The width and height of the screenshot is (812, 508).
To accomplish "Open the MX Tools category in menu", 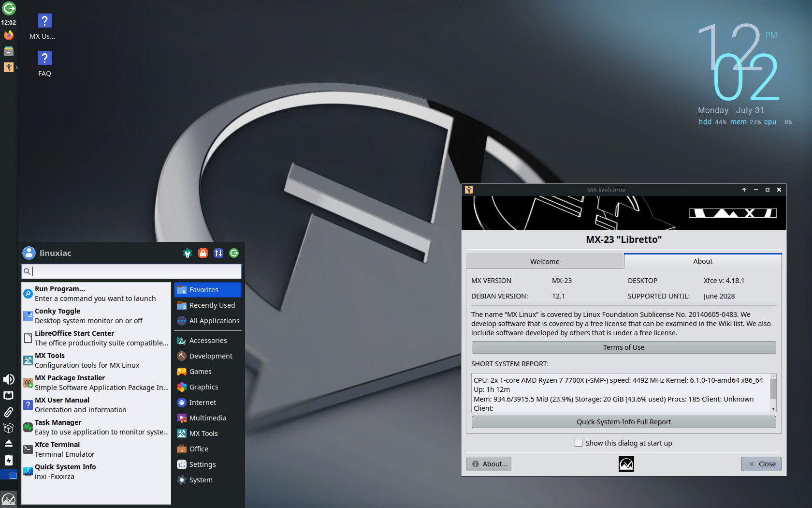I will tap(208, 433).
